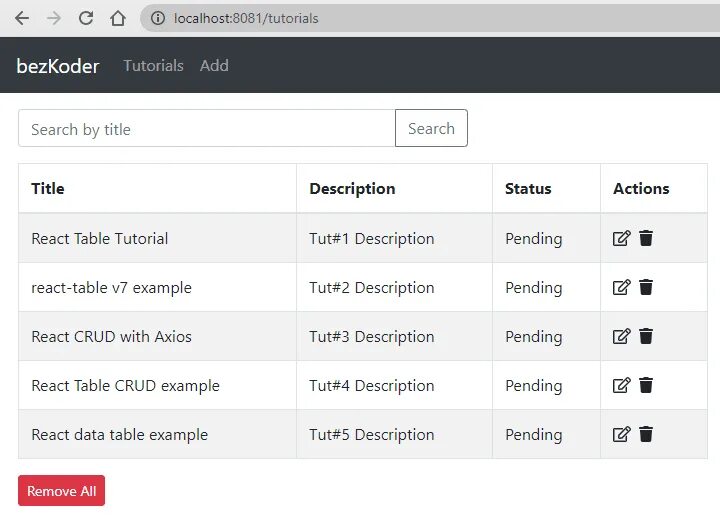Image resolution: width=720 pixels, height=520 pixels.
Task: Click the Search button
Action: 431,128
